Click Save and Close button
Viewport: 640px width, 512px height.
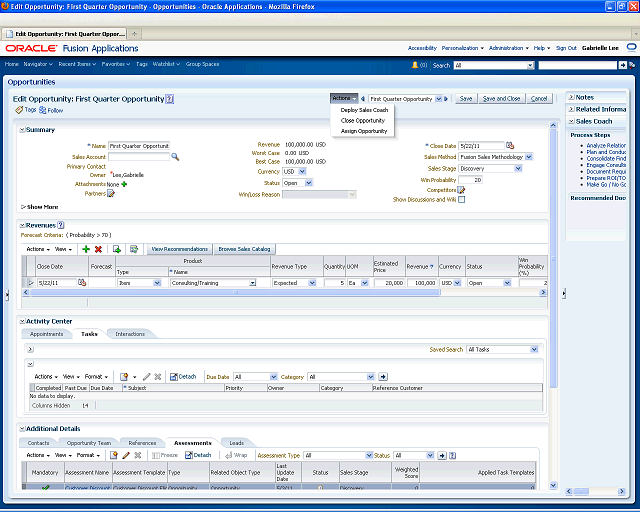(x=501, y=99)
